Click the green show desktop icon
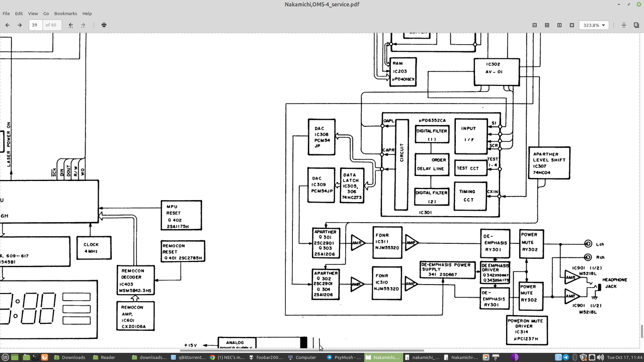The height and width of the screenshot is (362, 644). [x=14, y=357]
